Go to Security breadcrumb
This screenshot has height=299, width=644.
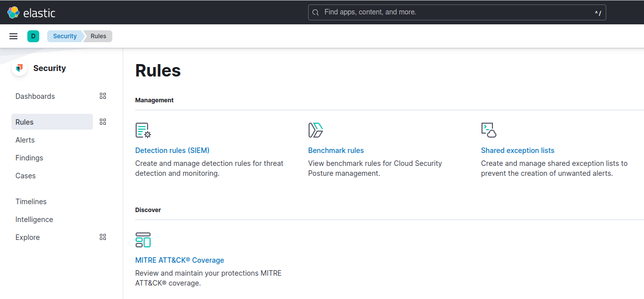[65, 36]
